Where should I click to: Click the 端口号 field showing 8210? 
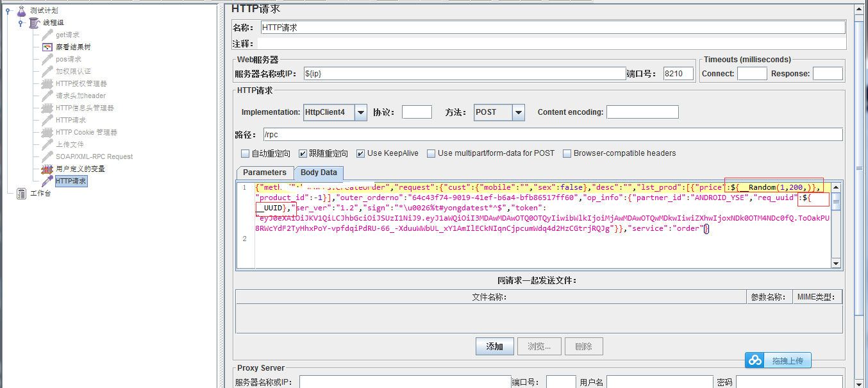pos(678,74)
